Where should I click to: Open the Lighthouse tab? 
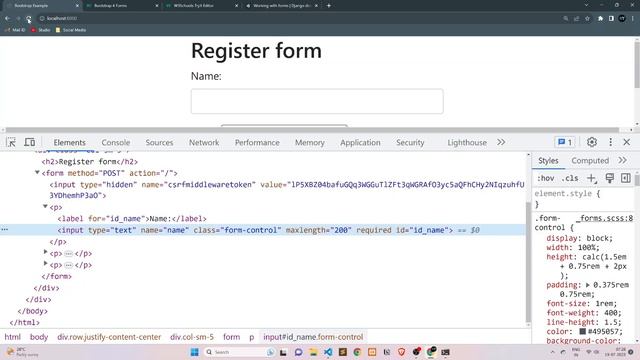467,142
